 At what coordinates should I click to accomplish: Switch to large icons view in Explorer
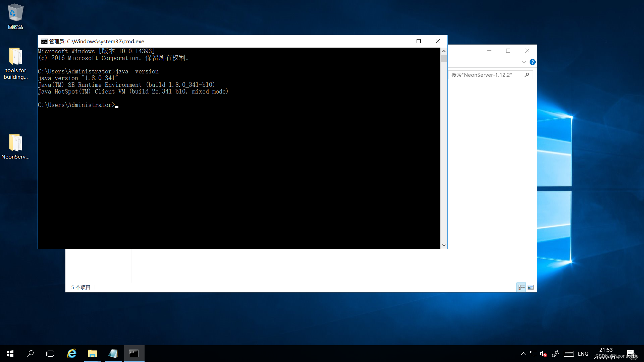click(531, 287)
